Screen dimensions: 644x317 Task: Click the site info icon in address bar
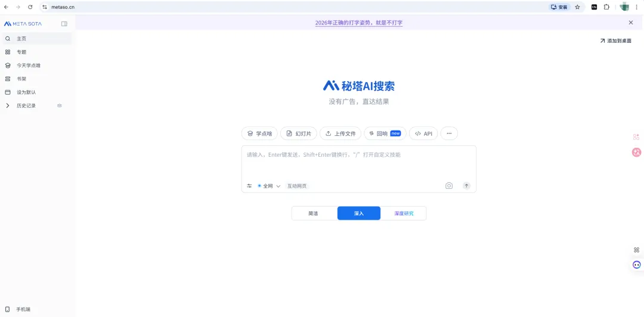pos(45,7)
